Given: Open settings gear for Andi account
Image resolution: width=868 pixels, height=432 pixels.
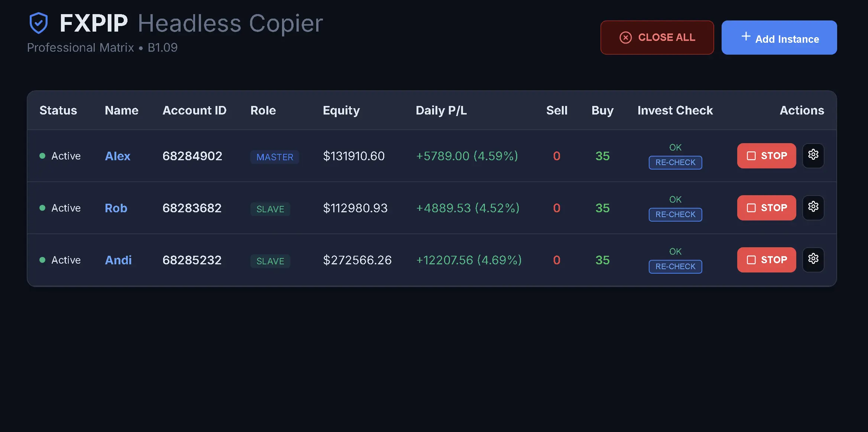Looking at the screenshot, I should point(813,259).
